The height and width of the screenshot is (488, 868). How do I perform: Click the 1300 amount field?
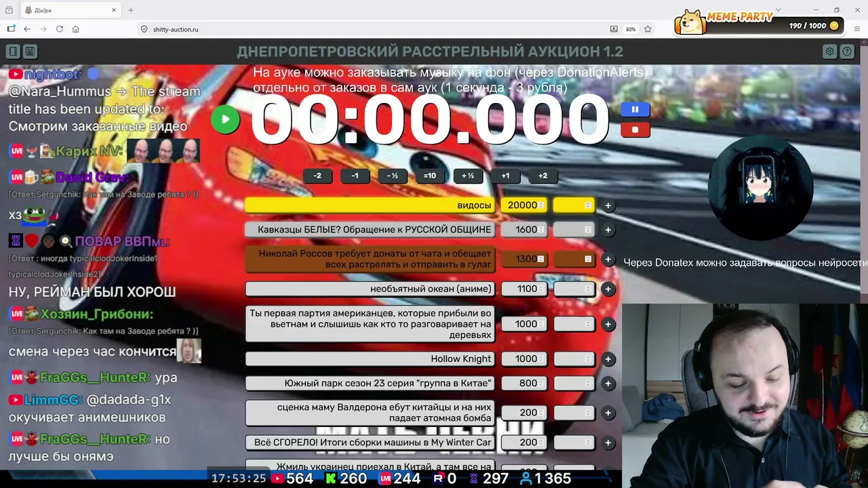click(x=524, y=259)
